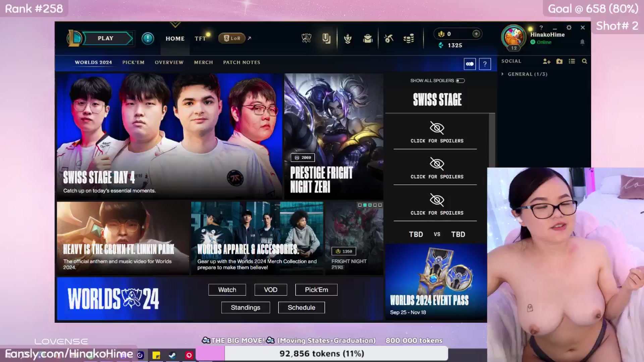Image resolution: width=644 pixels, height=362 pixels.
Task: Open the PICK'EM sub-tab
Action: click(133, 62)
